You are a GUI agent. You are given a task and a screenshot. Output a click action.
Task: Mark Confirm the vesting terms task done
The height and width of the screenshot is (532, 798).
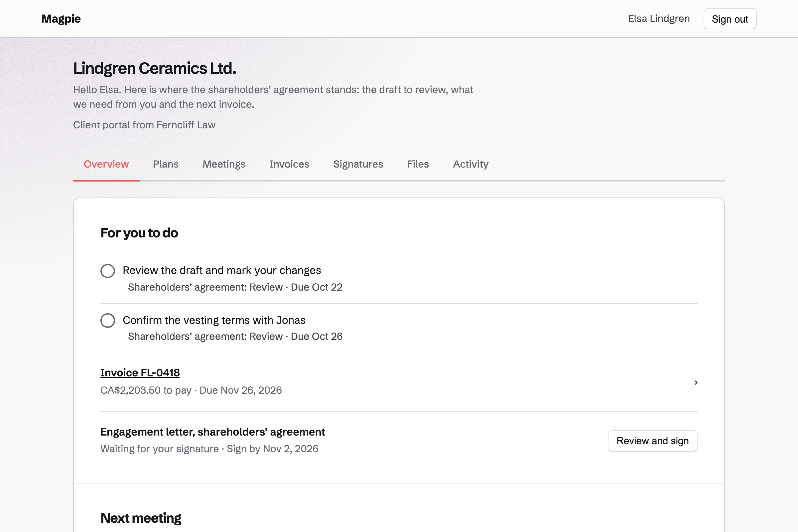[x=107, y=320]
